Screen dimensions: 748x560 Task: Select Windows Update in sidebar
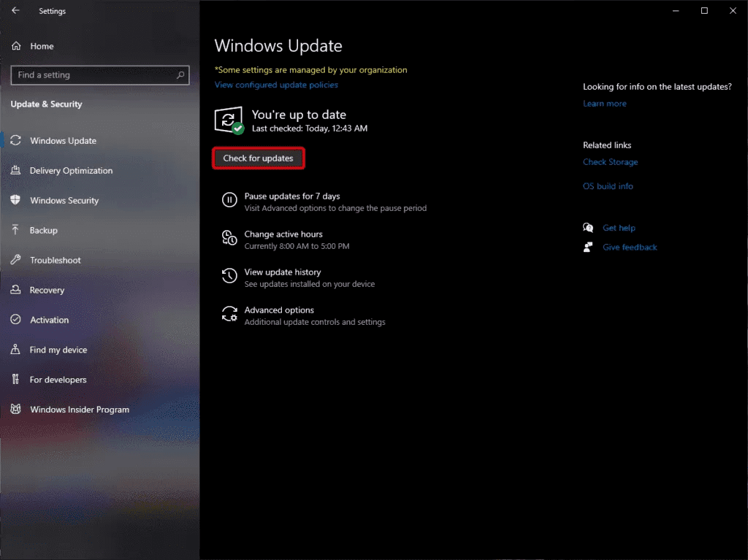tap(63, 141)
